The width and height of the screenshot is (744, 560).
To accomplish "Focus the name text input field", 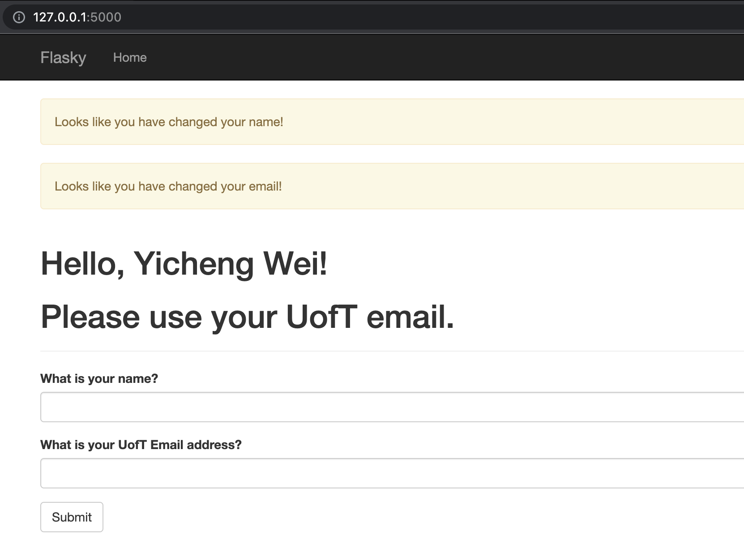I will [392, 407].
